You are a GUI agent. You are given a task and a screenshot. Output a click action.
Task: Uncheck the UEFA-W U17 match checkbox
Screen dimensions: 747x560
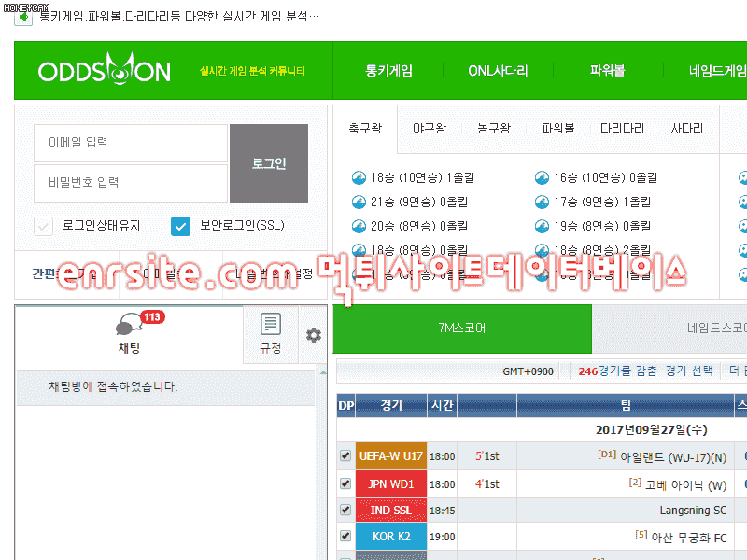point(345,455)
